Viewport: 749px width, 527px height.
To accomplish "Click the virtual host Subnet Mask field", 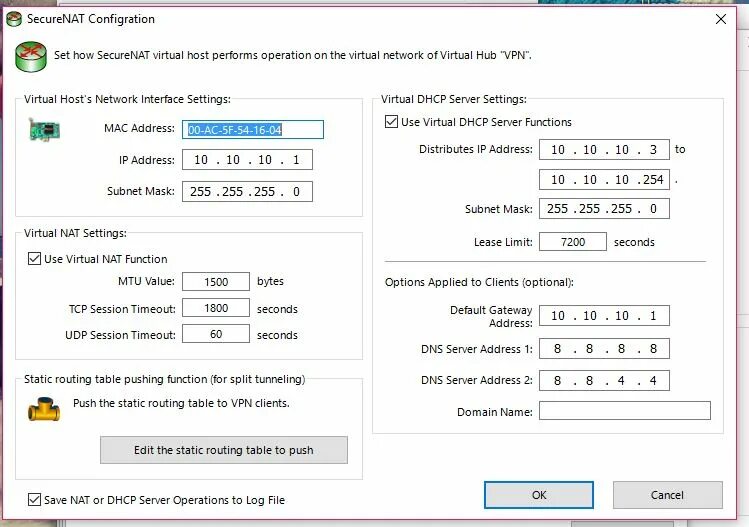I will [x=247, y=192].
